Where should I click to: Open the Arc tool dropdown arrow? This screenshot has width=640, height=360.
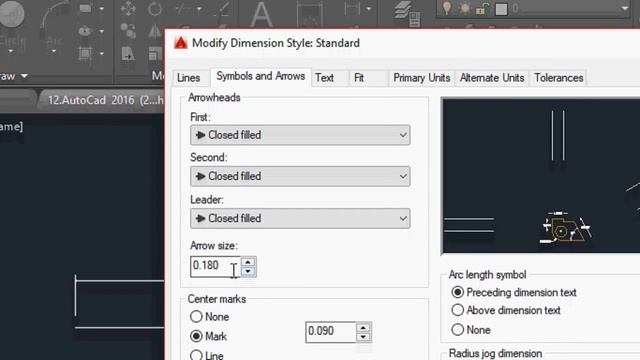pyautogui.click(x=53, y=51)
